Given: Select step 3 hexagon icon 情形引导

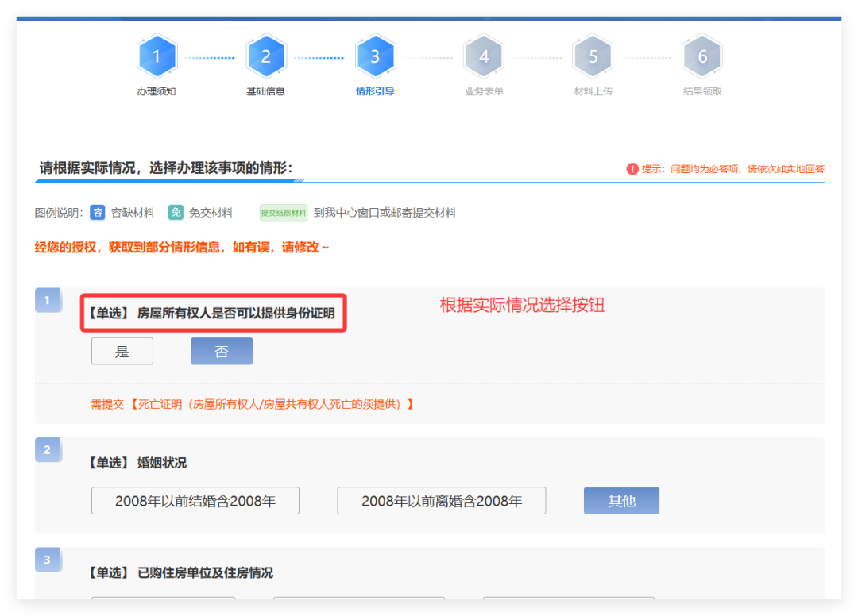Looking at the screenshot, I should 375,56.
